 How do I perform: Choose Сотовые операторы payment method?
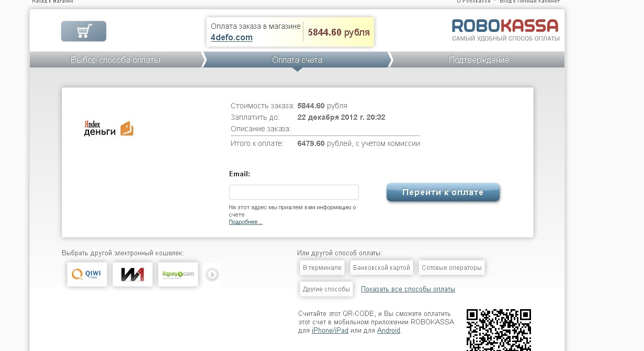pyautogui.click(x=451, y=267)
